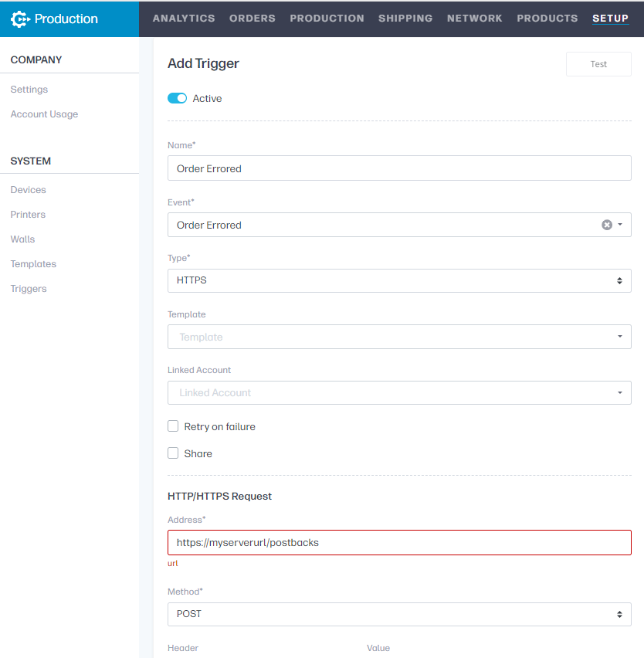Click the Type field up-down arrows icon
644x658 pixels.
619,281
